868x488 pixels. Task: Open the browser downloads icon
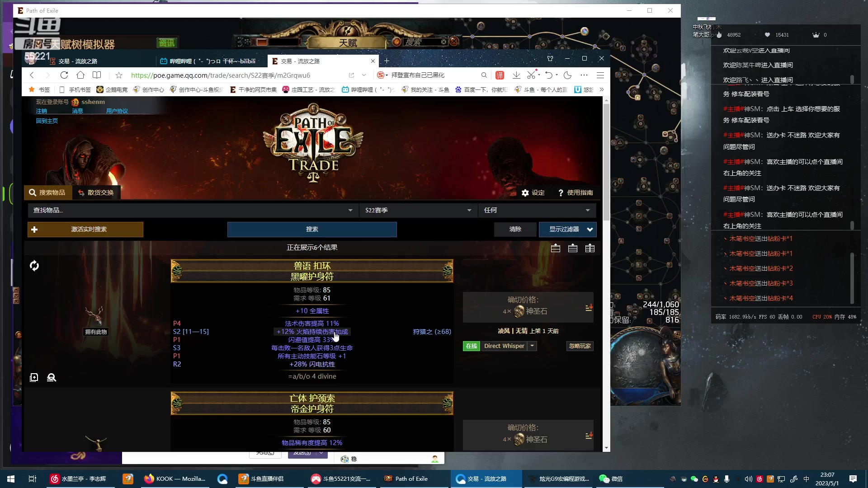tap(516, 75)
